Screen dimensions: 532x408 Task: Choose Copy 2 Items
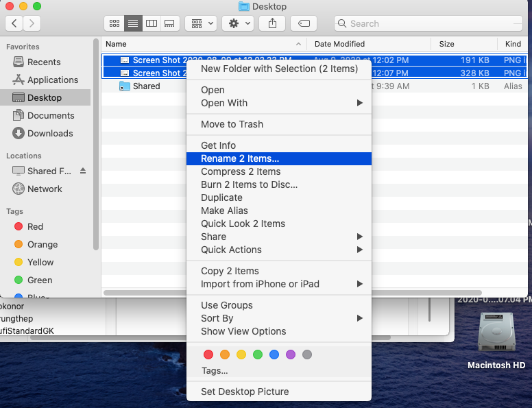click(279, 271)
